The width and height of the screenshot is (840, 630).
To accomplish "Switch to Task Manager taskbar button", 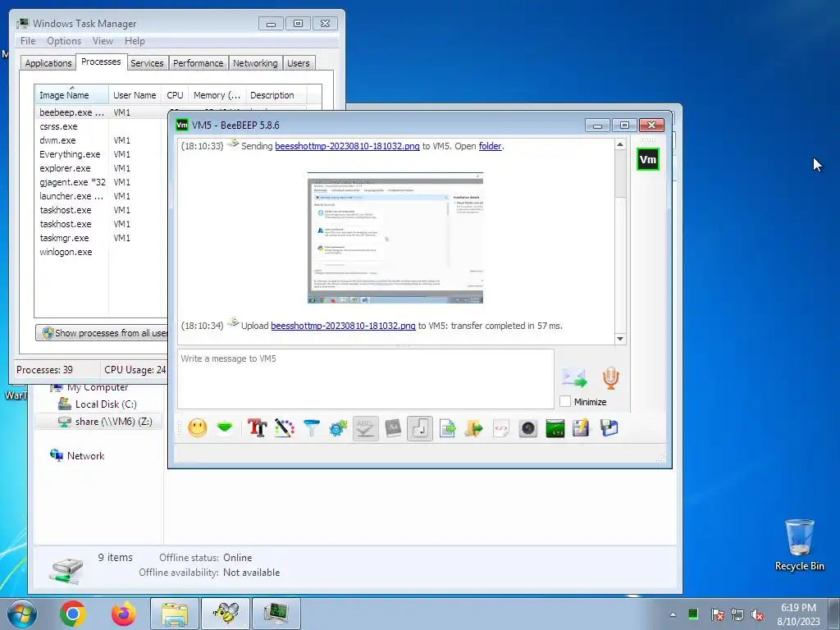I will (x=276, y=614).
